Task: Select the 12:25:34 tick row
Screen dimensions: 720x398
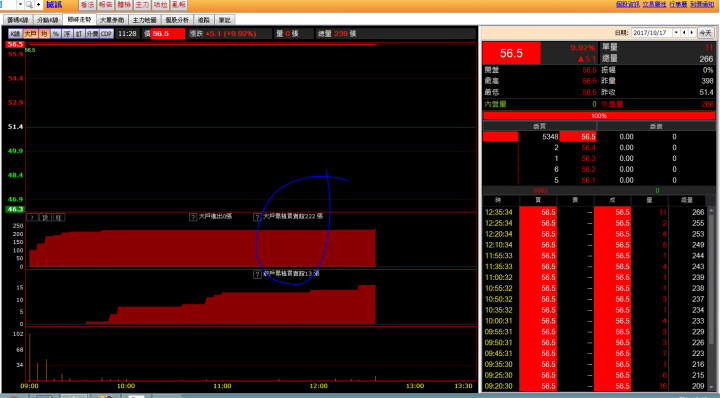Action: 595,223
